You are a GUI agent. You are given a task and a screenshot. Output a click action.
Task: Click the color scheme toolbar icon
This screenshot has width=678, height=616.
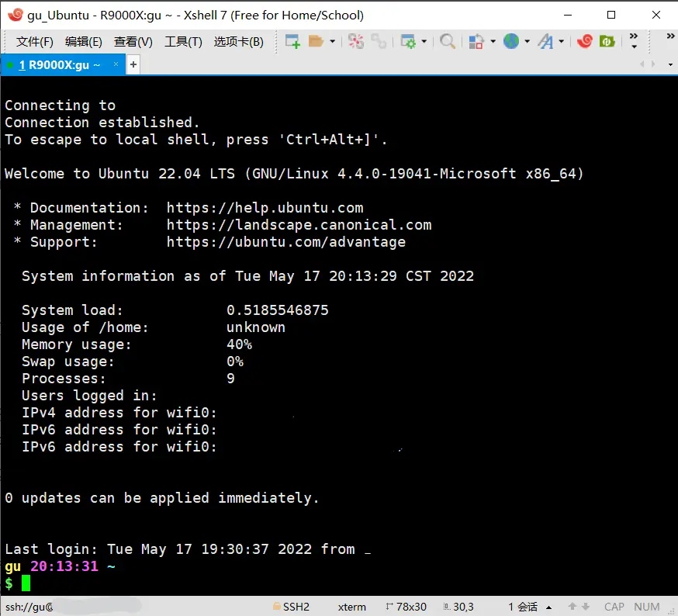coord(476,41)
